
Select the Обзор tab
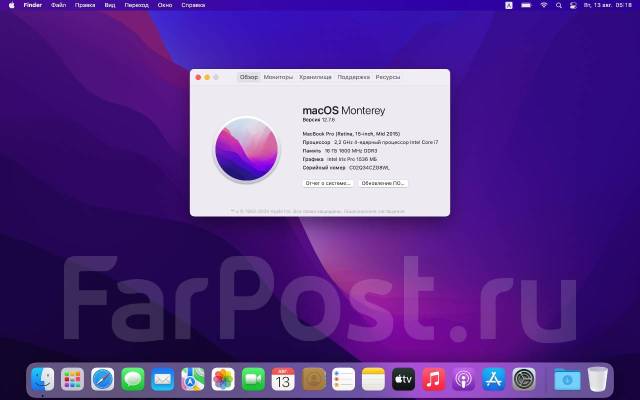click(x=249, y=77)
